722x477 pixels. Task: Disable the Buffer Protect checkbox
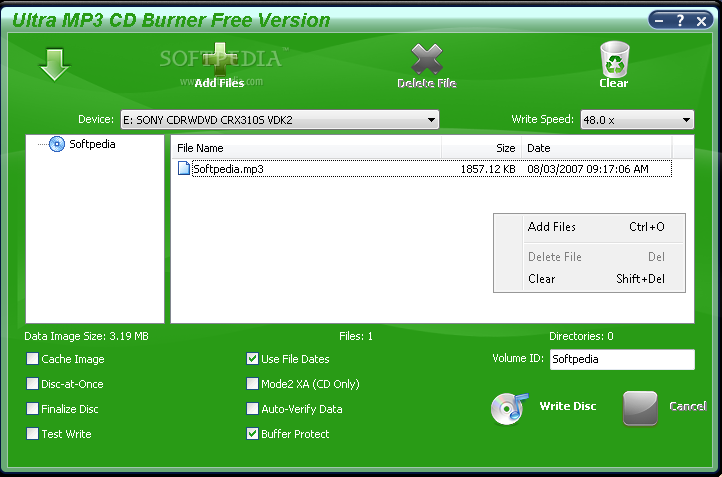[x=252, y=433]
